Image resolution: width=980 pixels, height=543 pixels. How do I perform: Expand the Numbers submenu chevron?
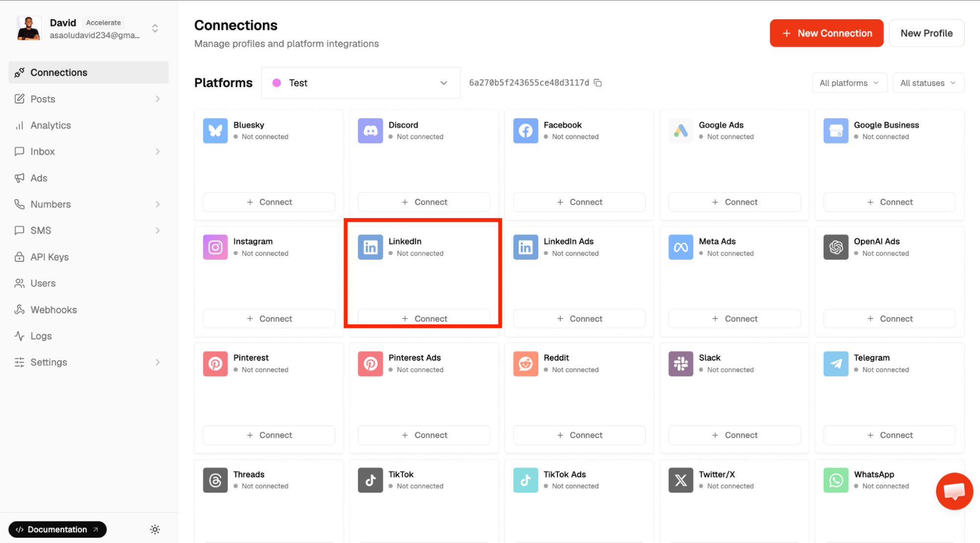[x=157, y=204]
